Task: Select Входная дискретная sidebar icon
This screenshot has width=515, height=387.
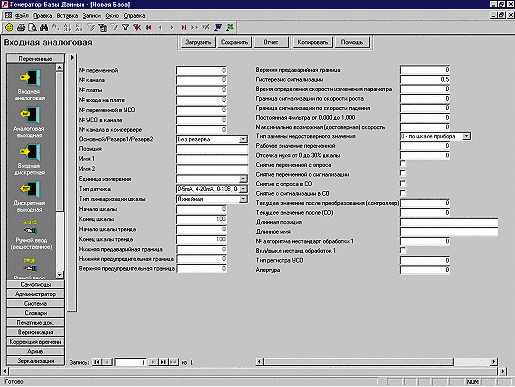Action: pyautogui.click(x=29, y=159)
